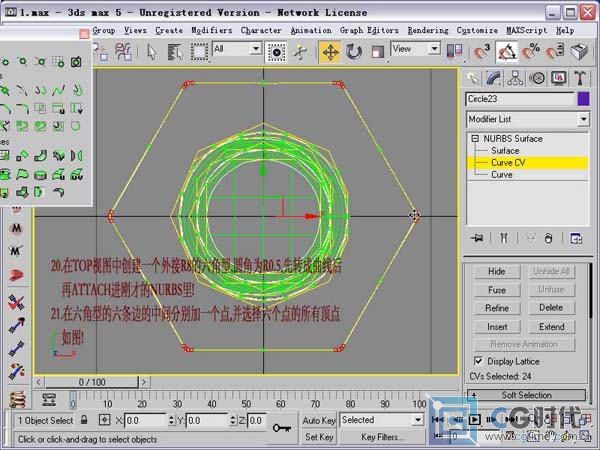Select the Bind to Space Warp tool
The width and height of the screenshot is (600, 450).
(x=123, y=52)
